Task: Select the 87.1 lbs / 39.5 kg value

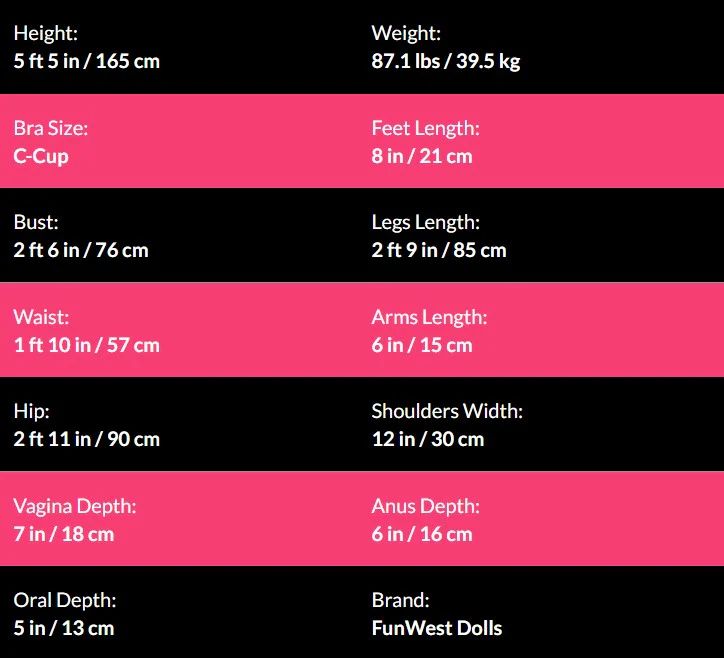Action: [446, 61]
